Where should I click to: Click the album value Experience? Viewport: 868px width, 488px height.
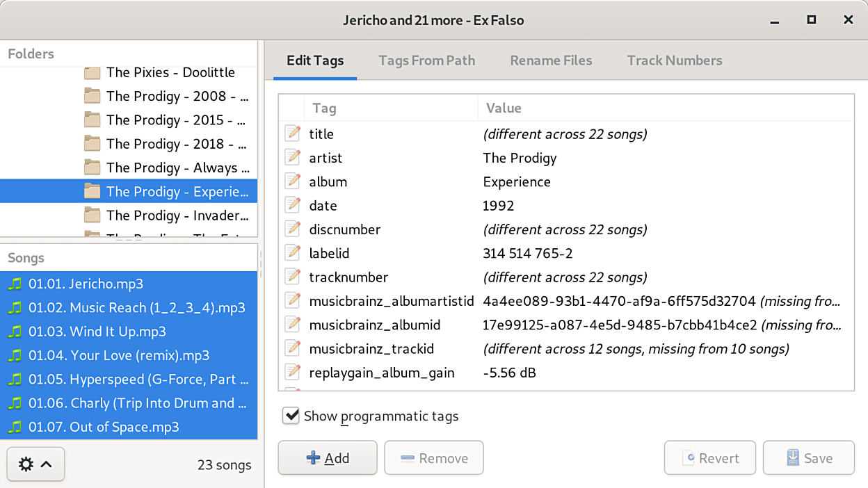tap(517, 182)
